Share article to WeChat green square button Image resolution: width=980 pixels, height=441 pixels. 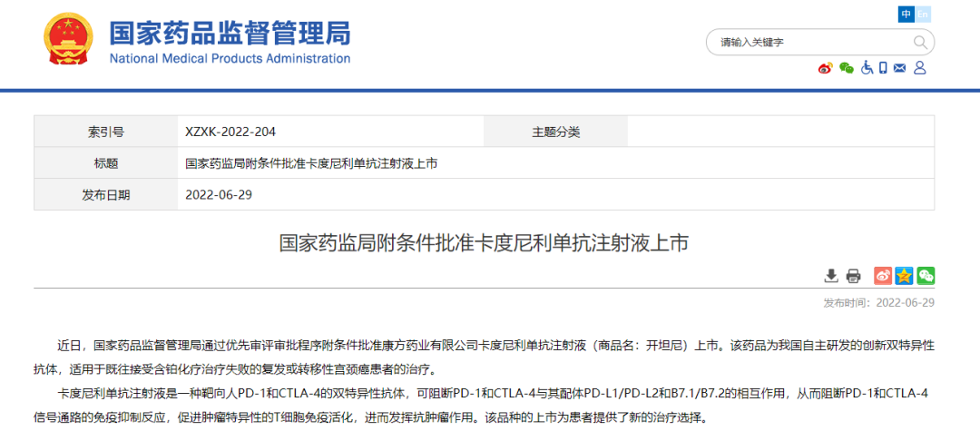pyautogui.click(x=926, y=276)
